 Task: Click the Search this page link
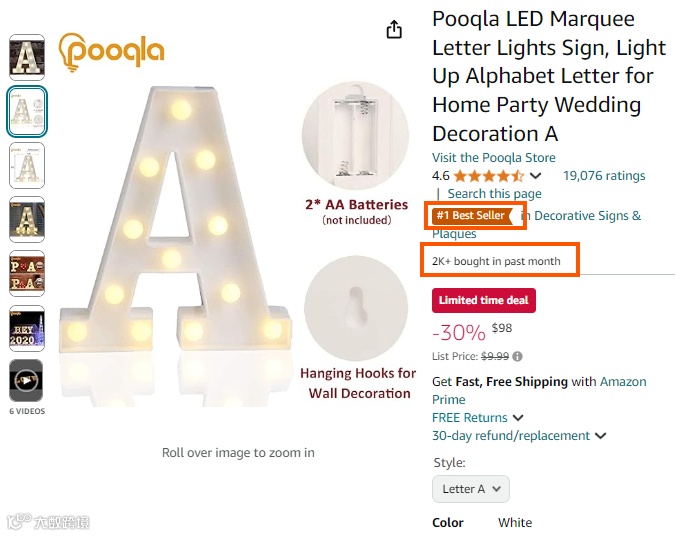pos(494,194)
